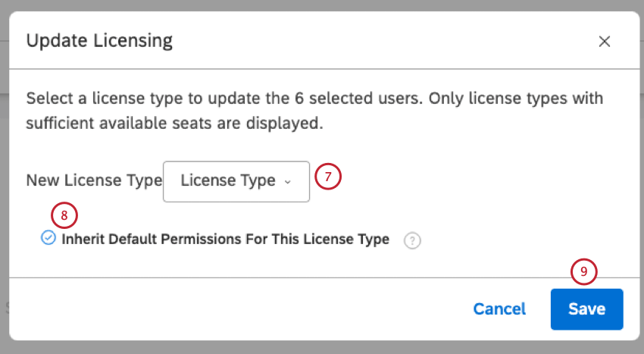The height and width of the screenshot is (354, 644).
Task: Click the divider line above Cancel button
Action: [322, 277]
